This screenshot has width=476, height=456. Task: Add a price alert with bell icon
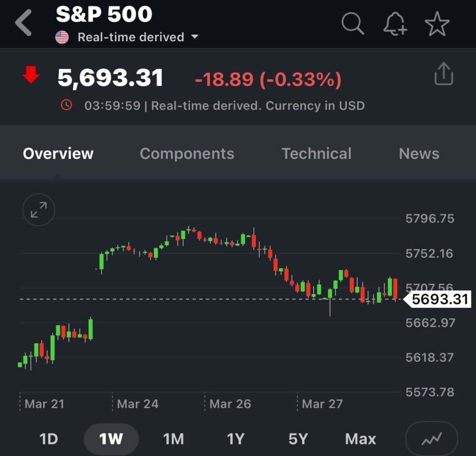pos(395,23)
